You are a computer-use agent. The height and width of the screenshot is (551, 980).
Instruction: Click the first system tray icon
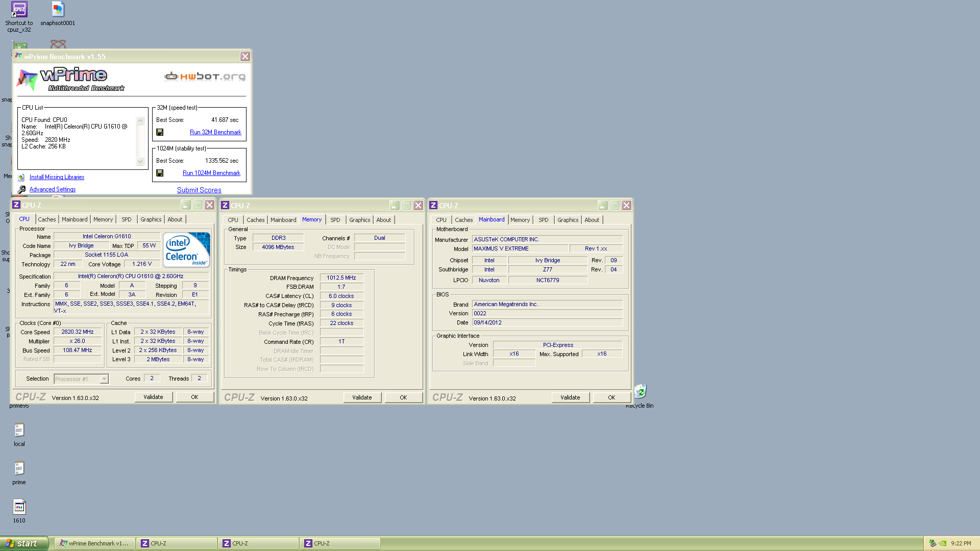933,543
